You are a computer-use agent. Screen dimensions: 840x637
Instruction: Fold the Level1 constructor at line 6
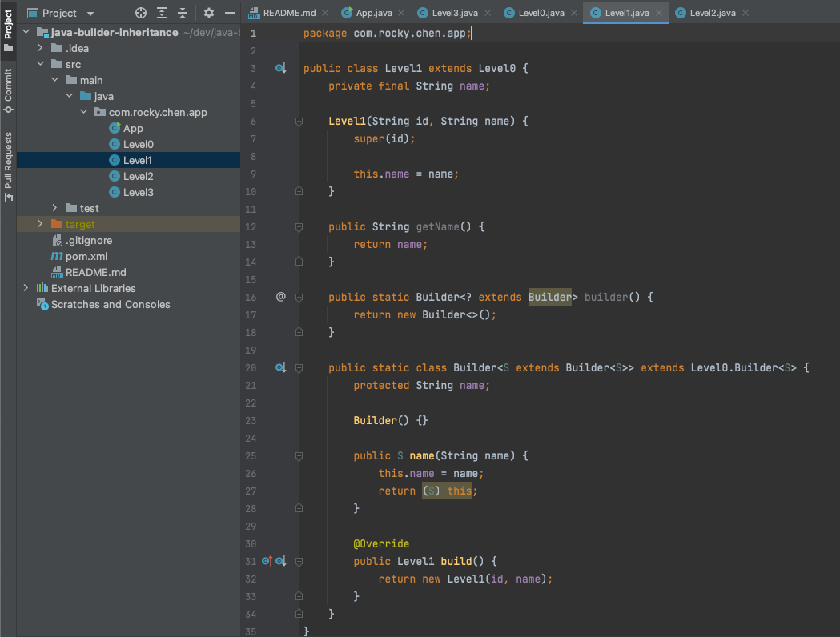pos(299,122)
